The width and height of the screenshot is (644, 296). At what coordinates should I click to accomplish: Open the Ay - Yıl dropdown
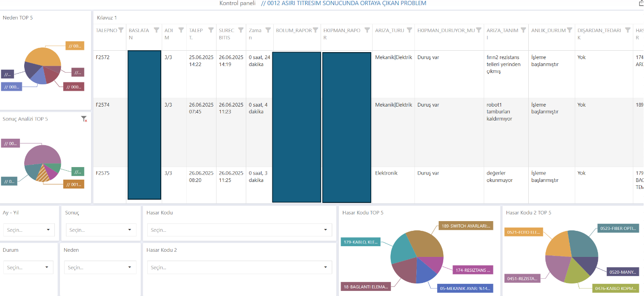pos(29,230)
